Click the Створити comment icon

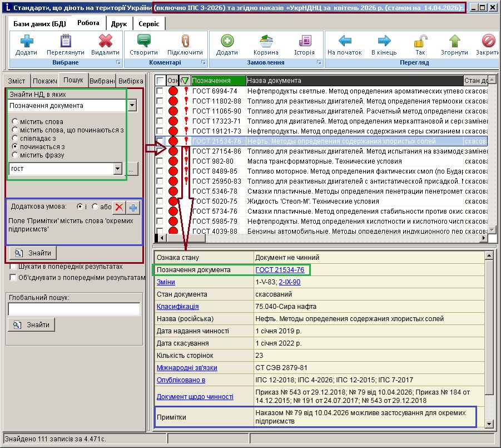144,41
